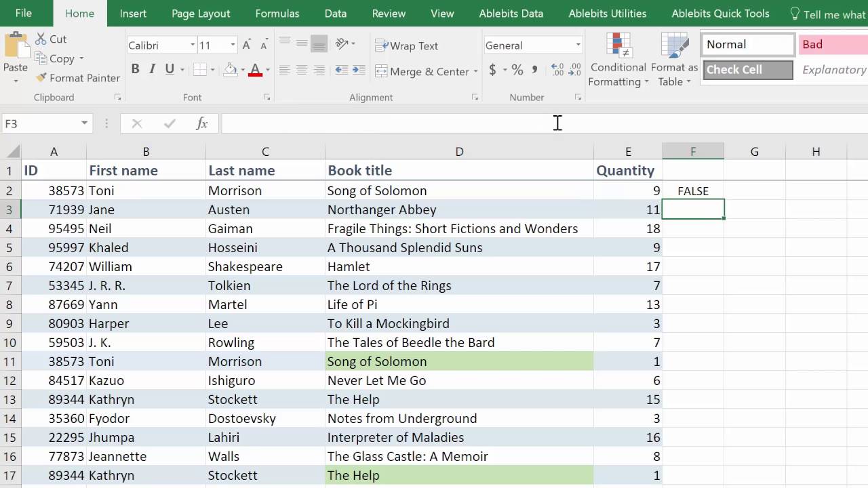868x488 pixels.
Task: Switch to the Formulas tab
Action: pyautogui.click(x=277, y=14)
